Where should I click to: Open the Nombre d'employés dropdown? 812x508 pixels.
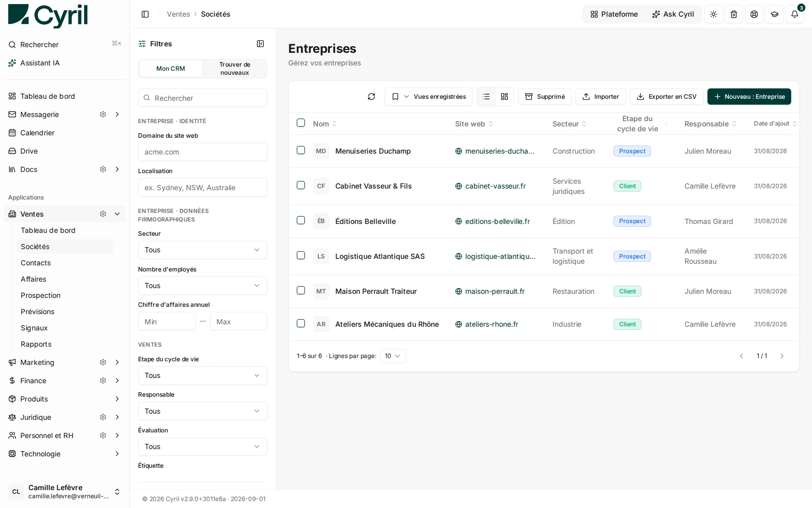(x=203, y=286)
